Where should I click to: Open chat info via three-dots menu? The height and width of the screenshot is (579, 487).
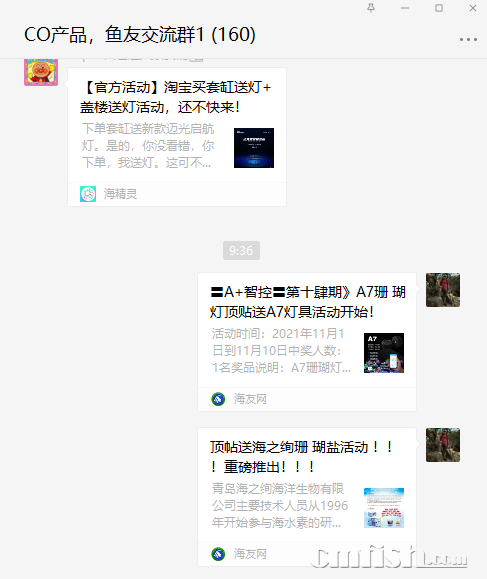point(468,39)
